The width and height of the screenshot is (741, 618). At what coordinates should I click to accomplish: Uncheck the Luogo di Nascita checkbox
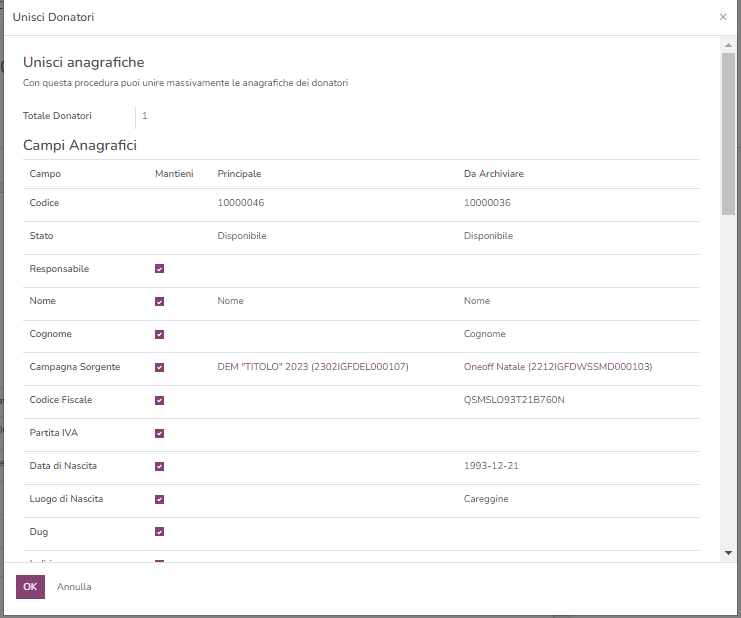pyautogui.click(x=160, y=499)
